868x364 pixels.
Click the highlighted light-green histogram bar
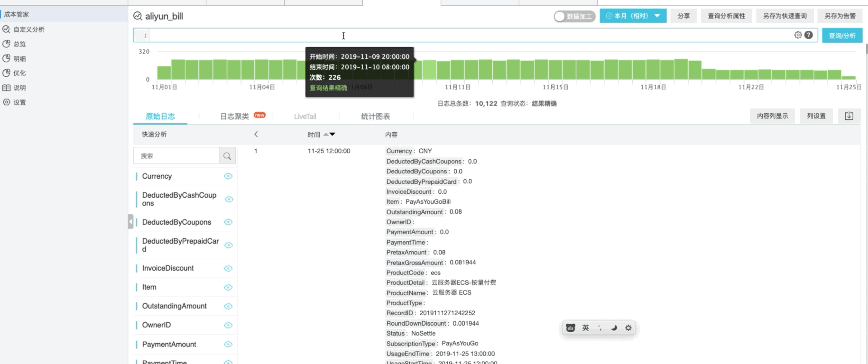click(430, 70)
